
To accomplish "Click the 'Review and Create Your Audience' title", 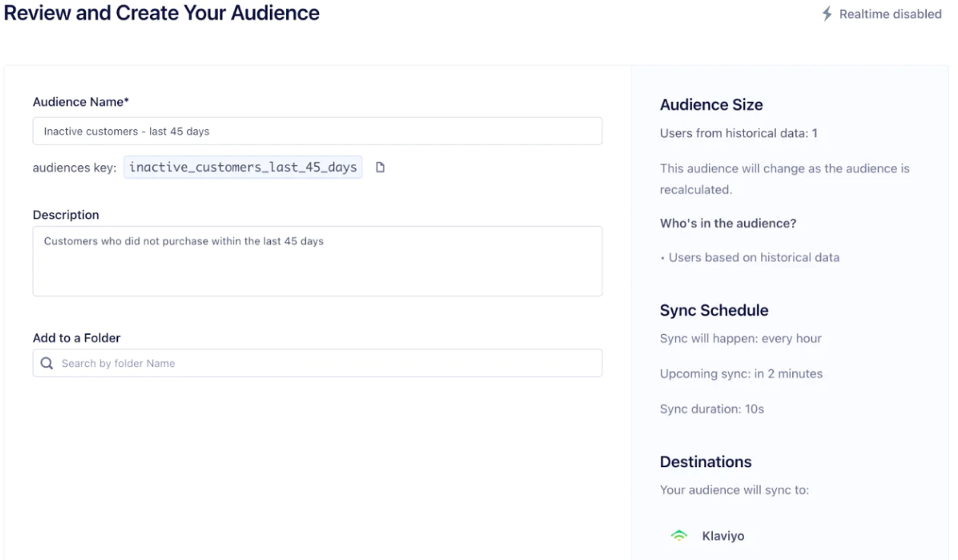I will (x=161, y=13).
